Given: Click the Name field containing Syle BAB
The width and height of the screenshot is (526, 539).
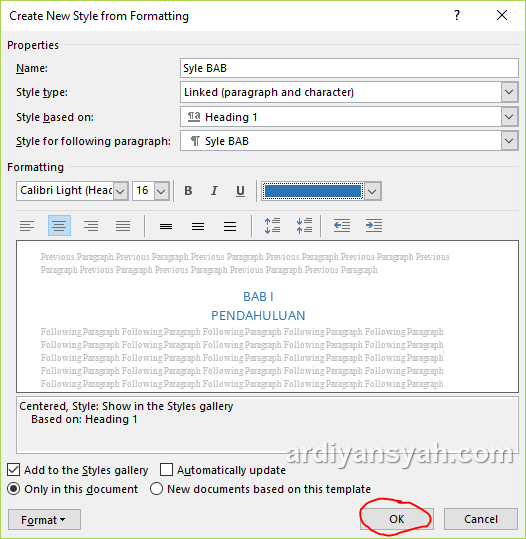Looking at the screenshot, I should 349,68.
